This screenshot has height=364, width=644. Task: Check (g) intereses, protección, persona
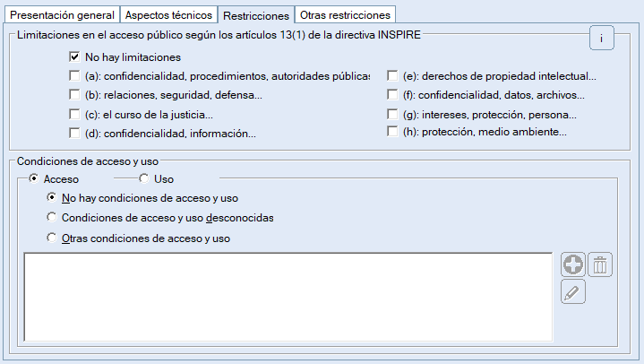coord(392,115)
